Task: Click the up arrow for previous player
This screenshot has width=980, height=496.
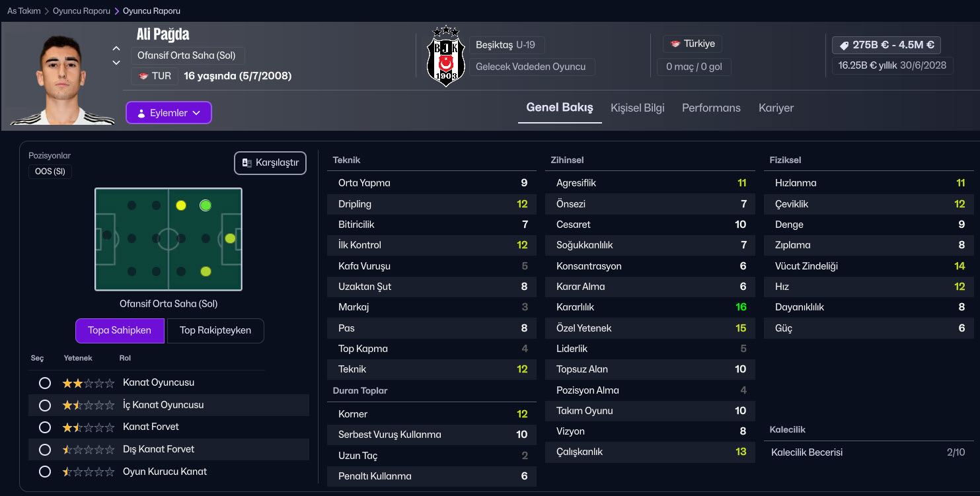Action: [x=116, y=48]
